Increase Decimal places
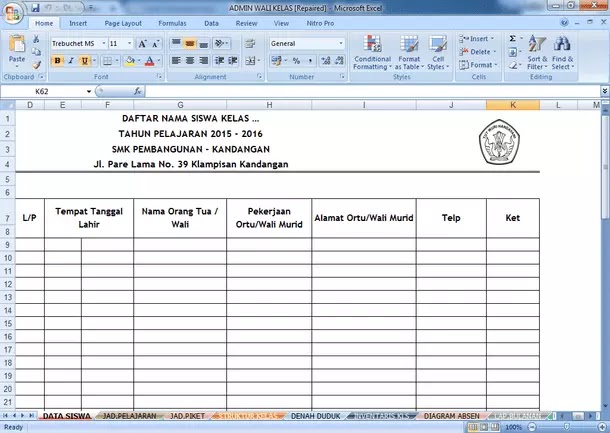610x433 pixels. 326,61
